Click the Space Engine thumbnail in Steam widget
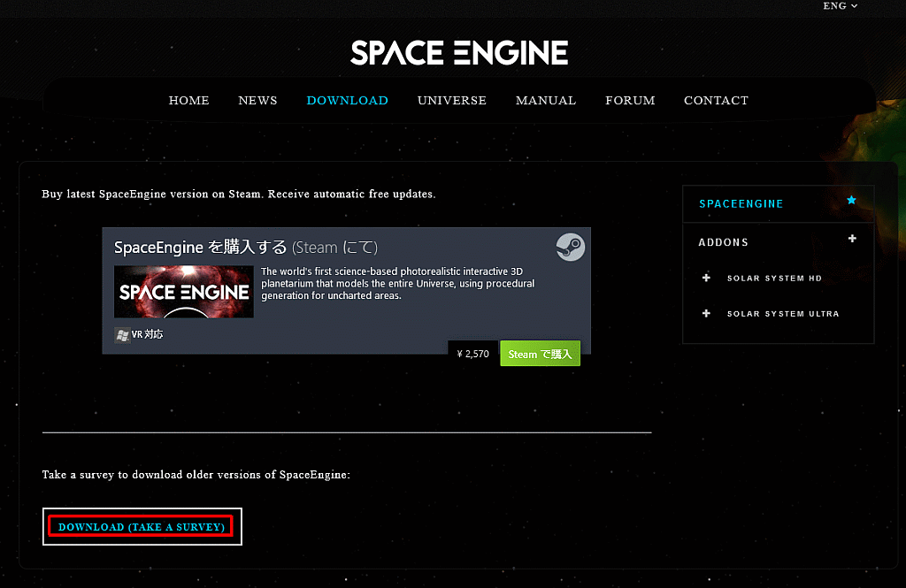This screenshot has height=588, width=906. click(184, 292)
